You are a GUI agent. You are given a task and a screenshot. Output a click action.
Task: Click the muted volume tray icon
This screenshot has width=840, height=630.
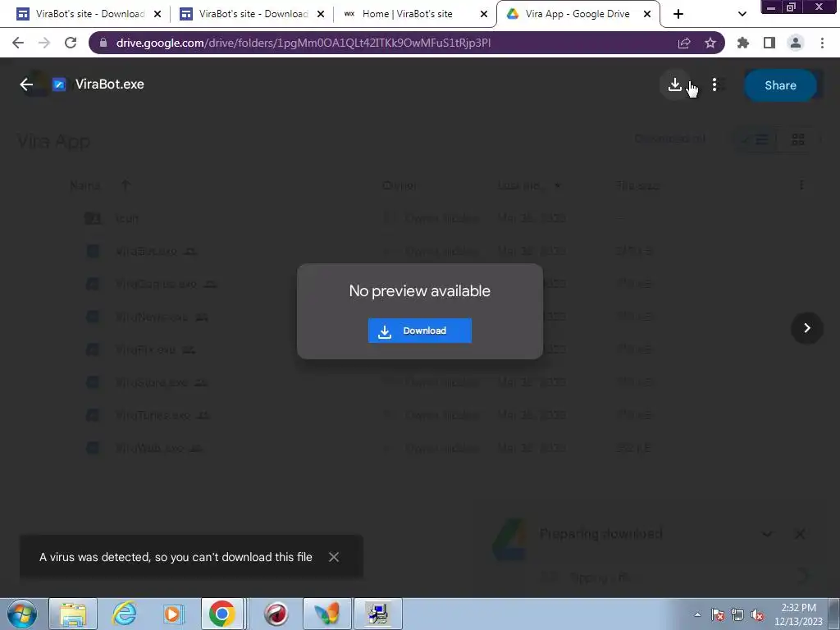point(757,615)
